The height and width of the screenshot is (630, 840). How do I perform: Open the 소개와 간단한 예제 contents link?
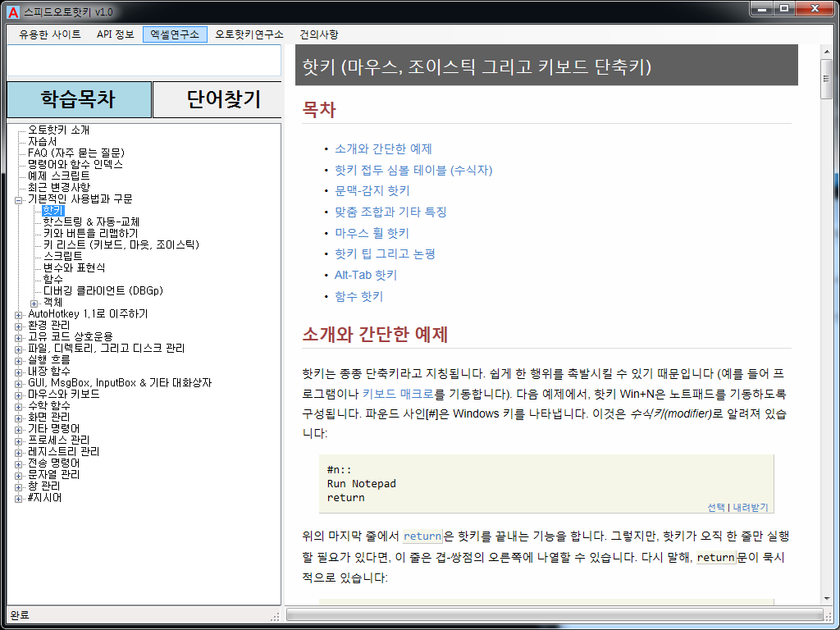coord(383,149)
